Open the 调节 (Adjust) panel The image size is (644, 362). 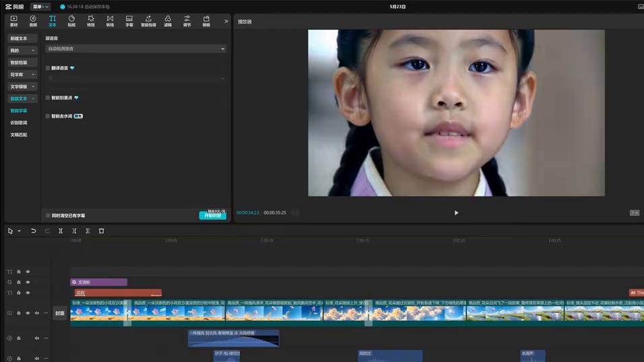pyautogui.click(x=187, y=21)
